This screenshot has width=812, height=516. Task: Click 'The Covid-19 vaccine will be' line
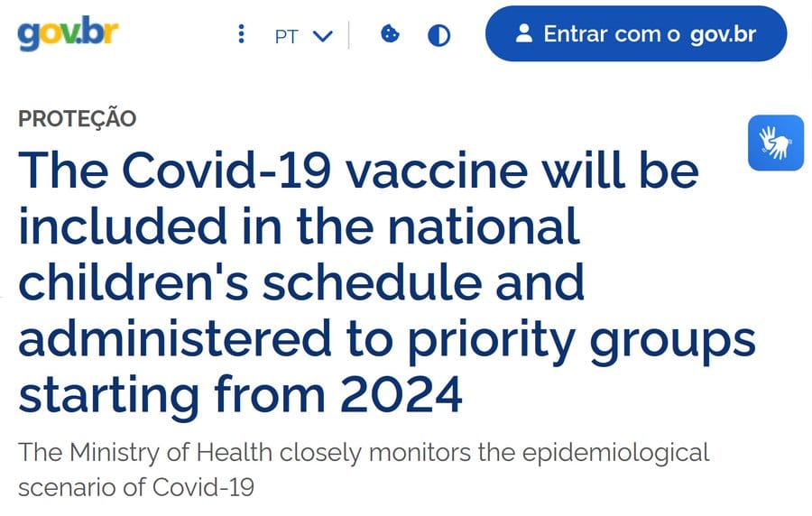pyautogui.click(x=358, y=170)
